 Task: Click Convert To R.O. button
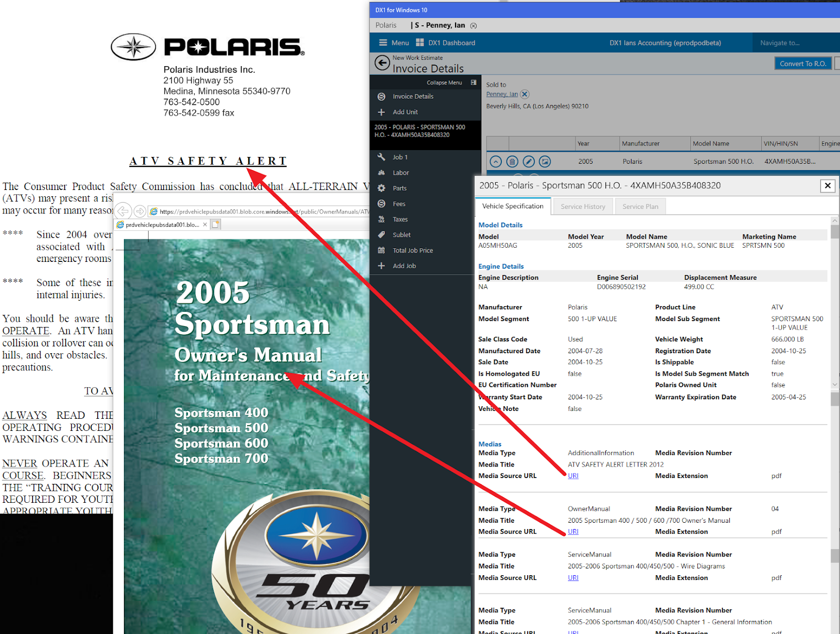803,64
